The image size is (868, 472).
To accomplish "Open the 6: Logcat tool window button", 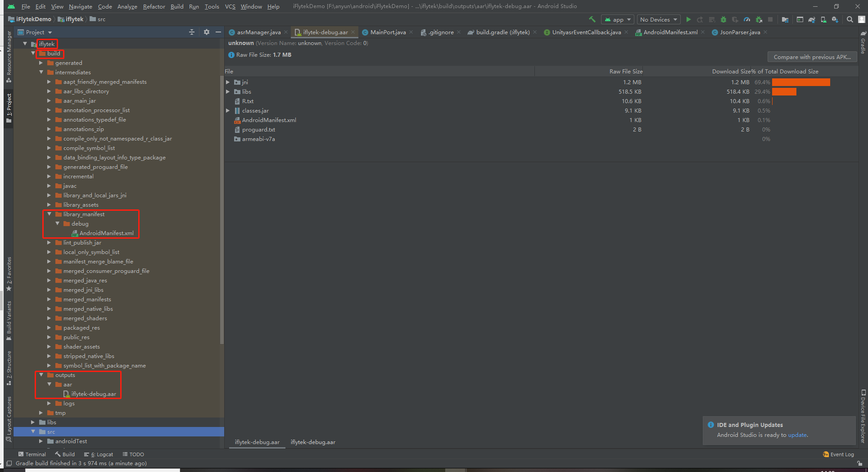I will tap(99, 454).
